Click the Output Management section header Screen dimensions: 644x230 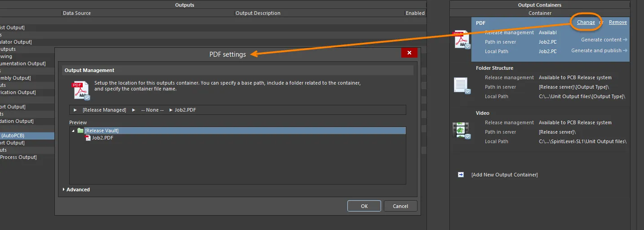[89, 70]
